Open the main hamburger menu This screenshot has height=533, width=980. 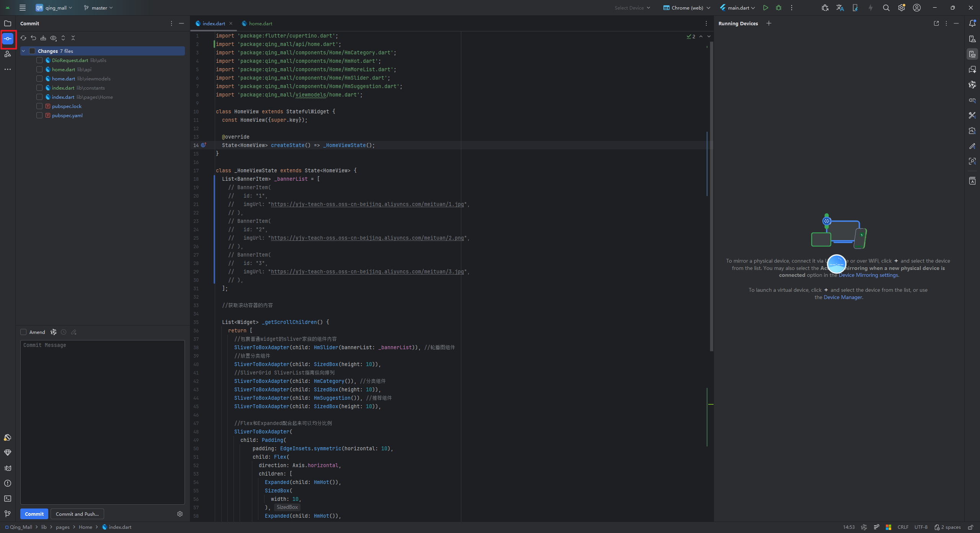(x=23, y=8)
